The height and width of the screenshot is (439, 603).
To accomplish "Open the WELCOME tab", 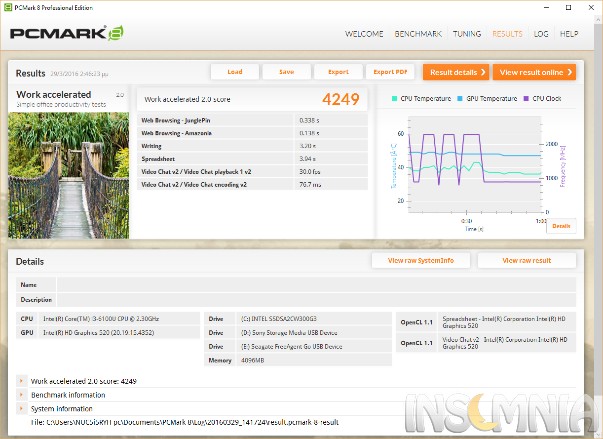I will [x=364, y=34].
